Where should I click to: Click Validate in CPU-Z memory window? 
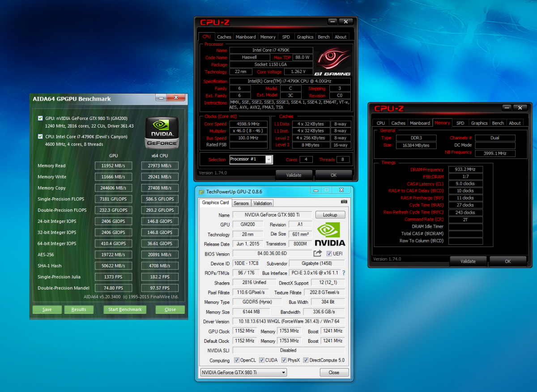pyautogui.click(x=468, y=261)
